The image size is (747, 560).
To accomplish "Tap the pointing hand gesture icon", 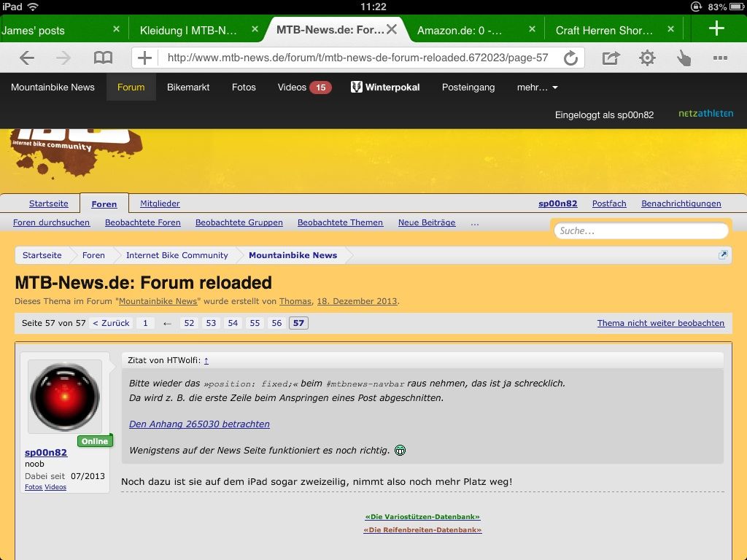I will click(x=684, y=58).
